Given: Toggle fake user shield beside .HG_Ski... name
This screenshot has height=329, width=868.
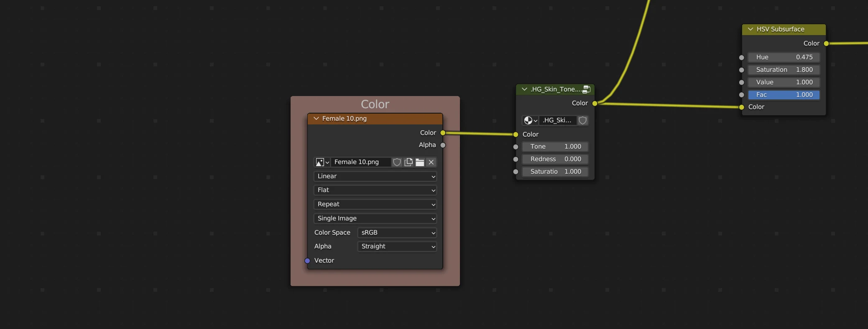Looking at the screenshot, I should pos(582,120).
